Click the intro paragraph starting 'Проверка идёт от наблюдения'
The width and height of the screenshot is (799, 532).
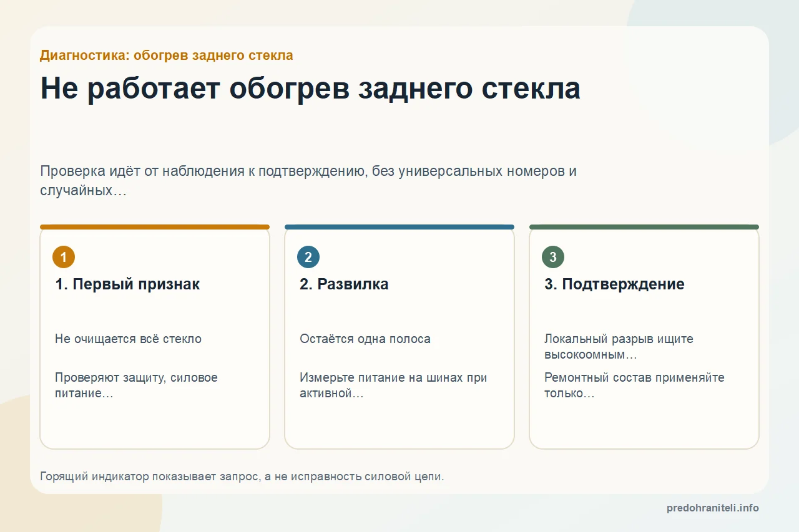(308, 181)
